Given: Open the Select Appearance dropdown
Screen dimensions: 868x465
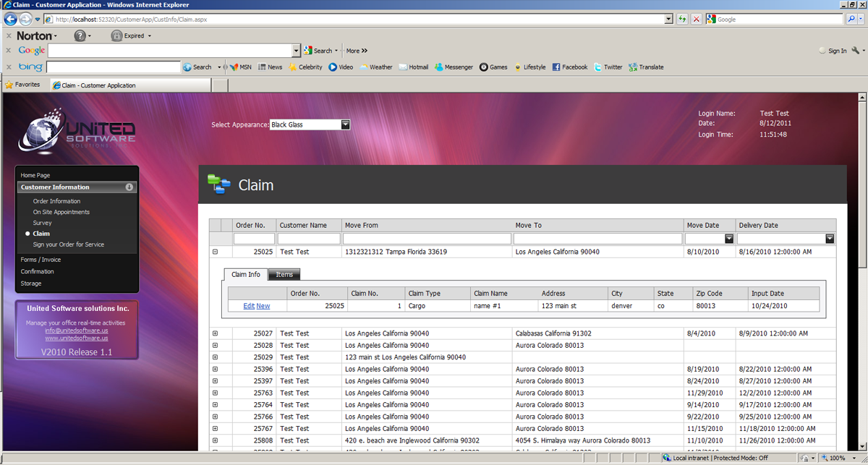Looking at the screenshot, I should (346, 124).
